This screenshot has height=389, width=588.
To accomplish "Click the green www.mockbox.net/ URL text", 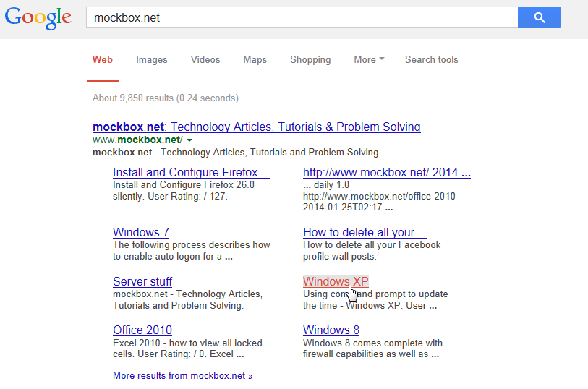I will [x=137, y=140].
